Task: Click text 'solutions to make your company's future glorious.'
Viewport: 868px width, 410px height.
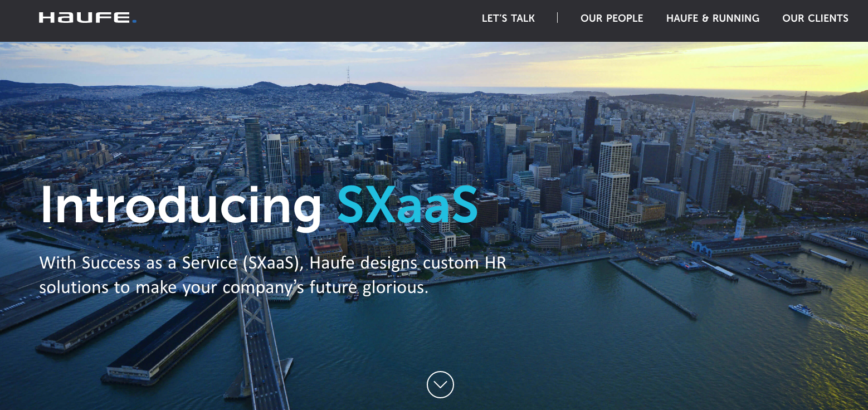Action: pos(234,288)
